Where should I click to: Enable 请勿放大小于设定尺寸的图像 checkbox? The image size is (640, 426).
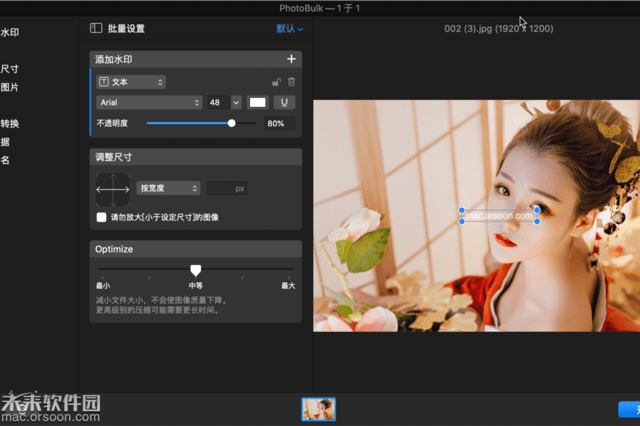(x=101, y=217)
